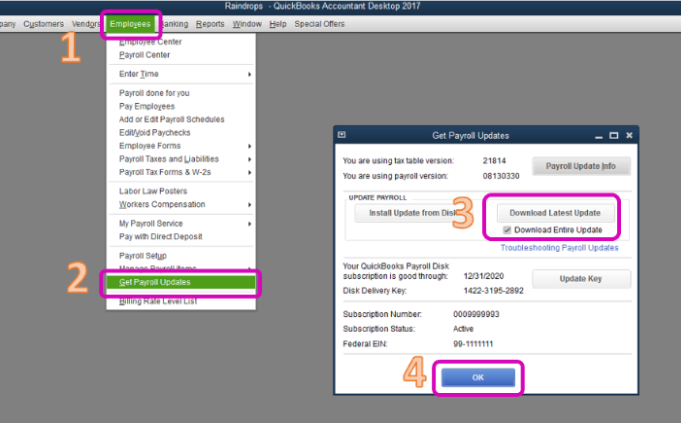681x423 pixels.
Task: Toggle the Download Entire Update checkbox
Action: (x=507, y=230)
